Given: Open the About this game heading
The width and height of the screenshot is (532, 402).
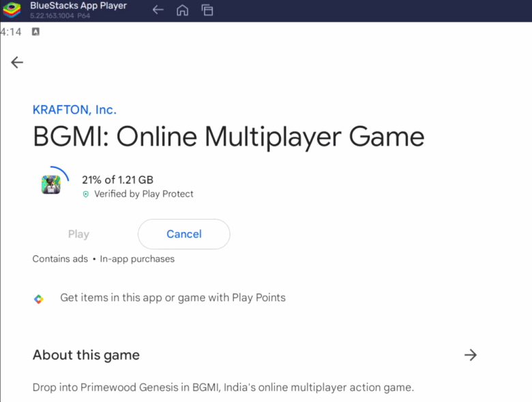Looking at the screenshot, I should pos(86,355).
